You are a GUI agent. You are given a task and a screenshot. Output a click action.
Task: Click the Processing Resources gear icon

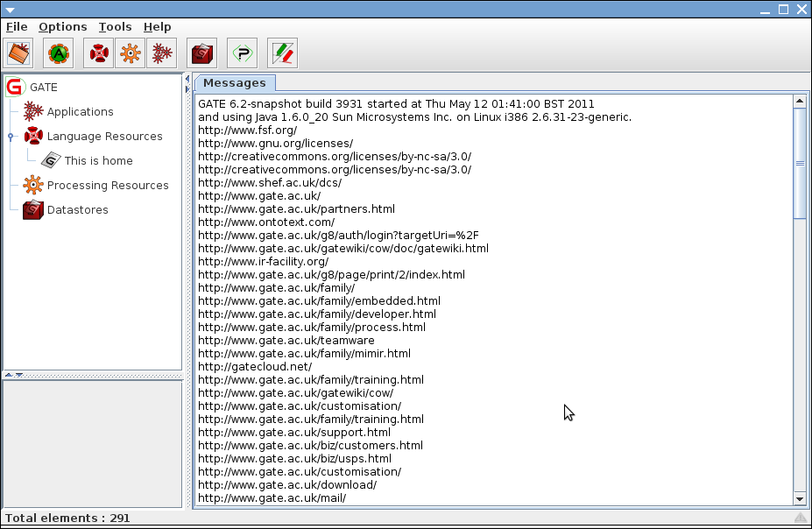pyautogui.click(x=33, y=185)
